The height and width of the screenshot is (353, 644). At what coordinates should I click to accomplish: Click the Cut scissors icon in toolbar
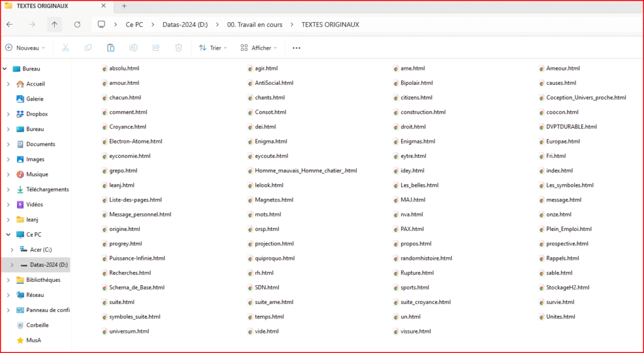click(x=65, y=48)
